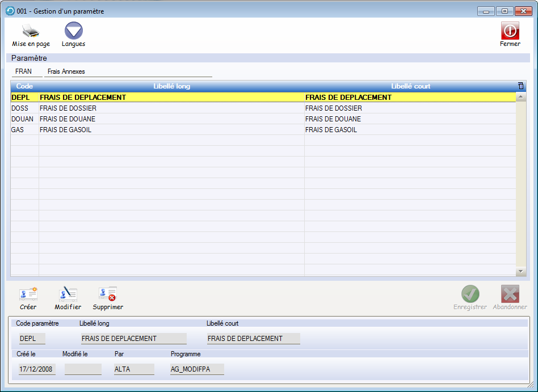Open Mise en page print setup
The image size is (538, 392).
(31, 32)
